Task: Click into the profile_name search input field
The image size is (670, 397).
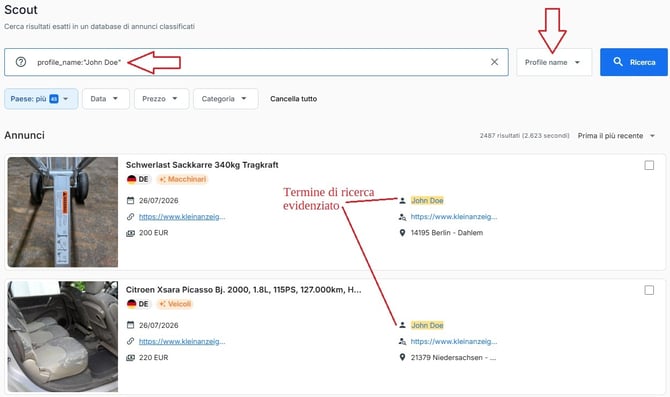Action: tap(256, 62)
